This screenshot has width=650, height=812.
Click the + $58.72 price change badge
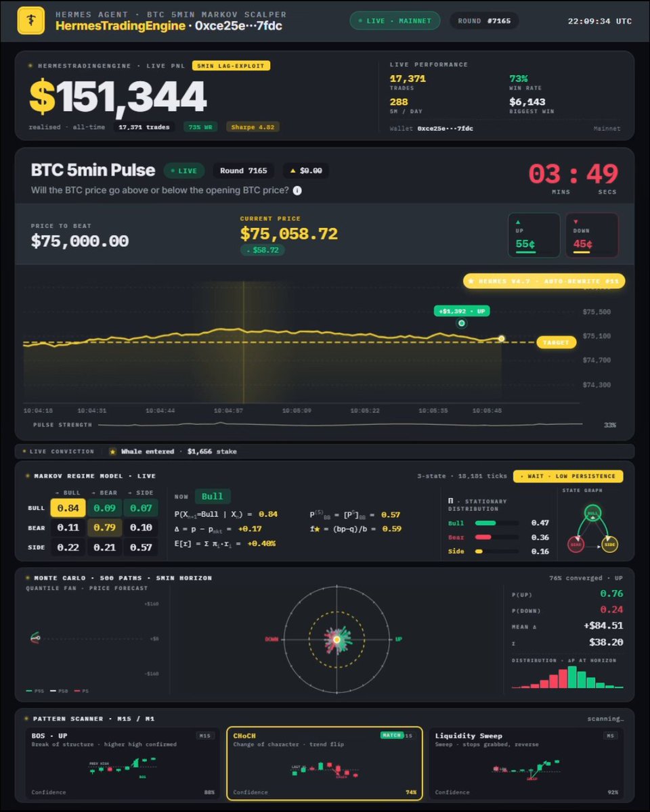pyautogui.click(x=263, y=250)
